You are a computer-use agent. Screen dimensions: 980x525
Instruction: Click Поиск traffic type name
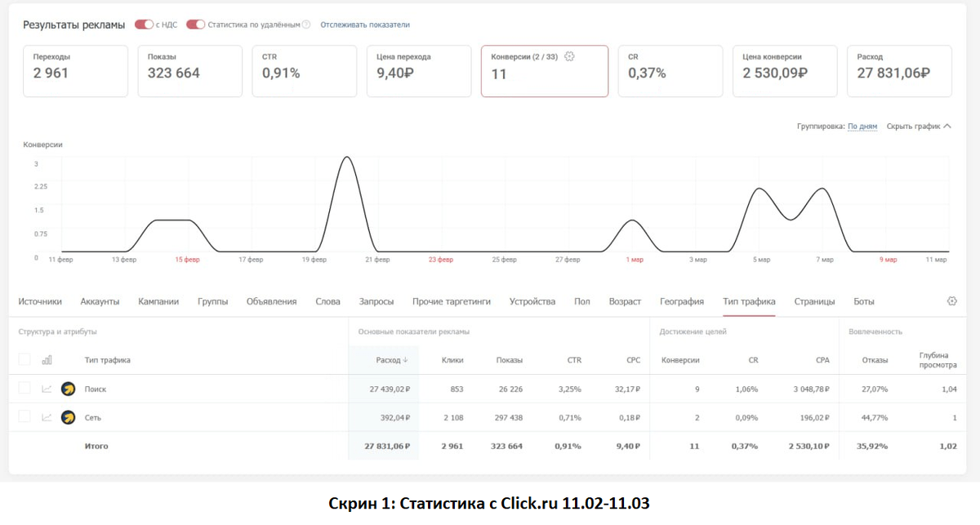[x=96, y=389]
